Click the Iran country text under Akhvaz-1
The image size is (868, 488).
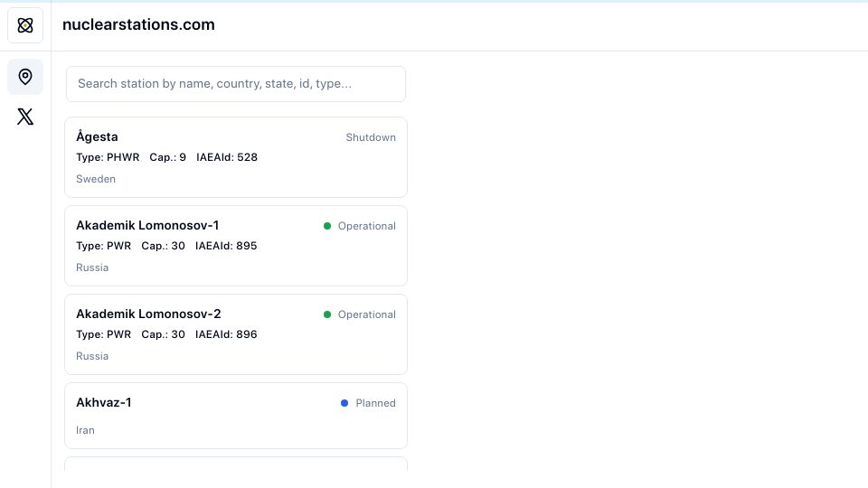(x=85, y=430)
